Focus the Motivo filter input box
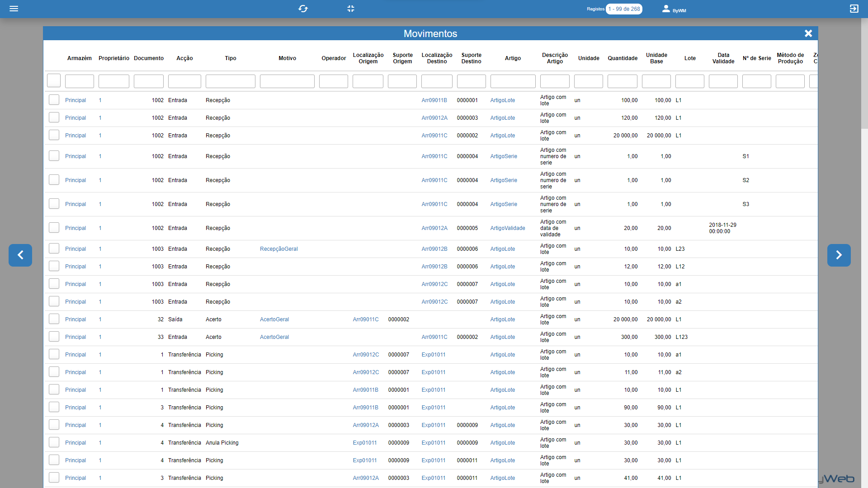Viewport: 868px width, 488px height. click(287, 81)
